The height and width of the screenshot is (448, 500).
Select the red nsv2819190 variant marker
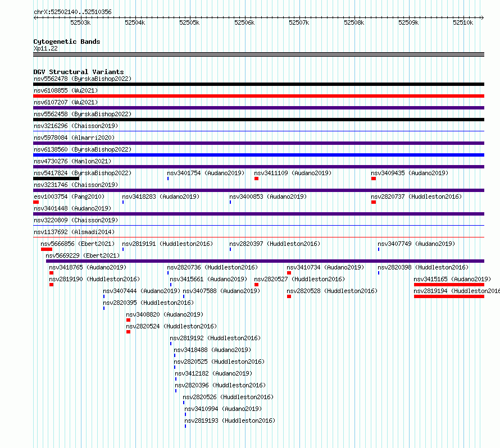51,285
